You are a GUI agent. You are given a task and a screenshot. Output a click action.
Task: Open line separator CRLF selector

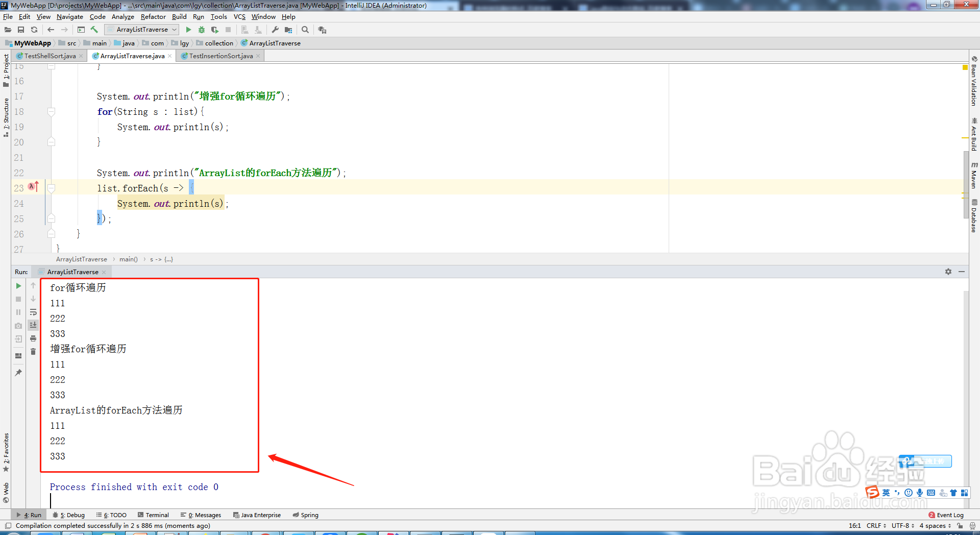coord(876,525)
